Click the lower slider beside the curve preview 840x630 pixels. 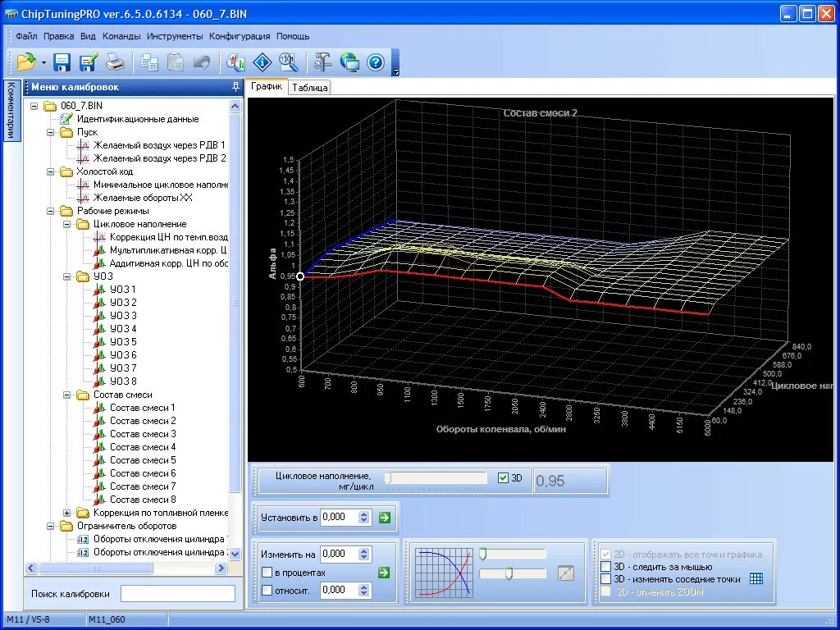[512, 573]
